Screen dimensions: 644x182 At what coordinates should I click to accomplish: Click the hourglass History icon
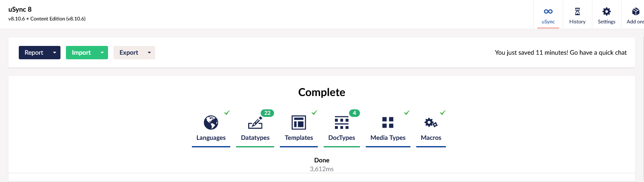(577, 11)
